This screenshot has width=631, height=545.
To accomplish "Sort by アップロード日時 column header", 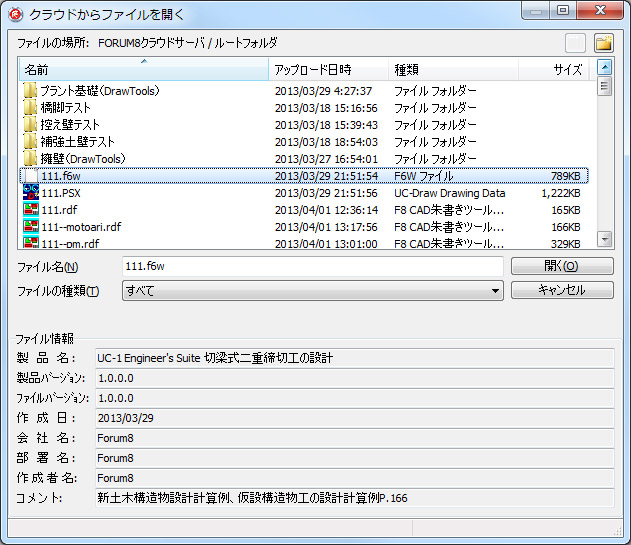I will pyautogui.click(x=328, y=70).
